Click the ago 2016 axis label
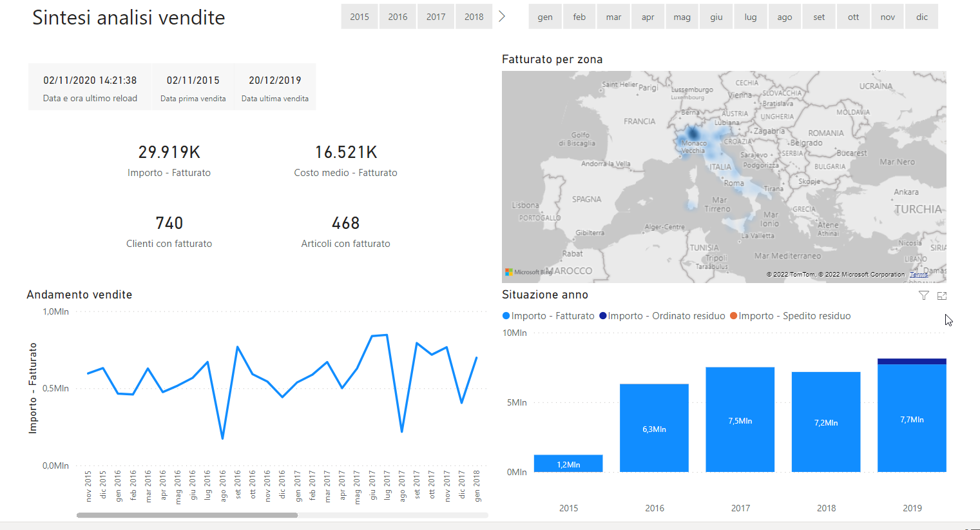Image resolution: width=980 pixels, height=530 pixels. [223, 486]
